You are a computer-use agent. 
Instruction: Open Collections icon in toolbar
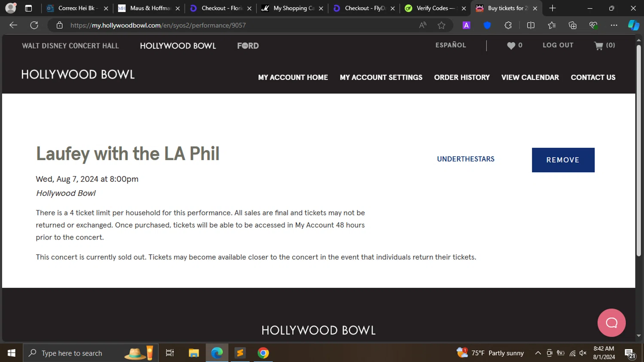(572, 25)
